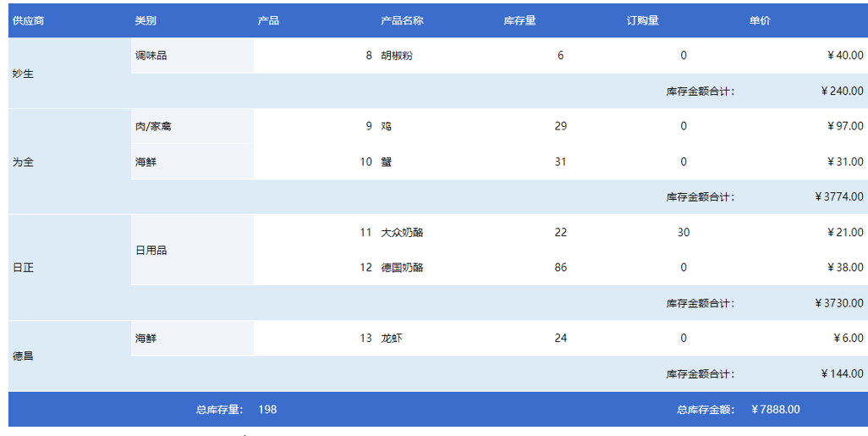Click product name 蟹
868x436 pixels.
click(x=387, y=162)
